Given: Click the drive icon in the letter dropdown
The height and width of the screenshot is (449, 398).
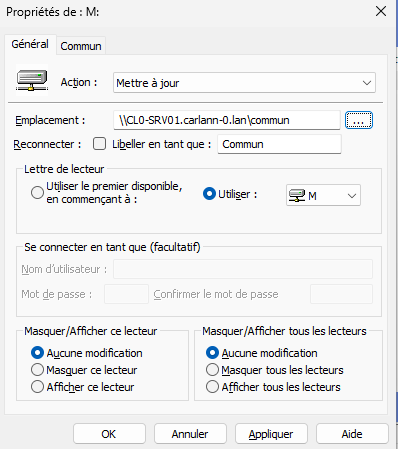Looking at the screenshot, I should 297,195.
